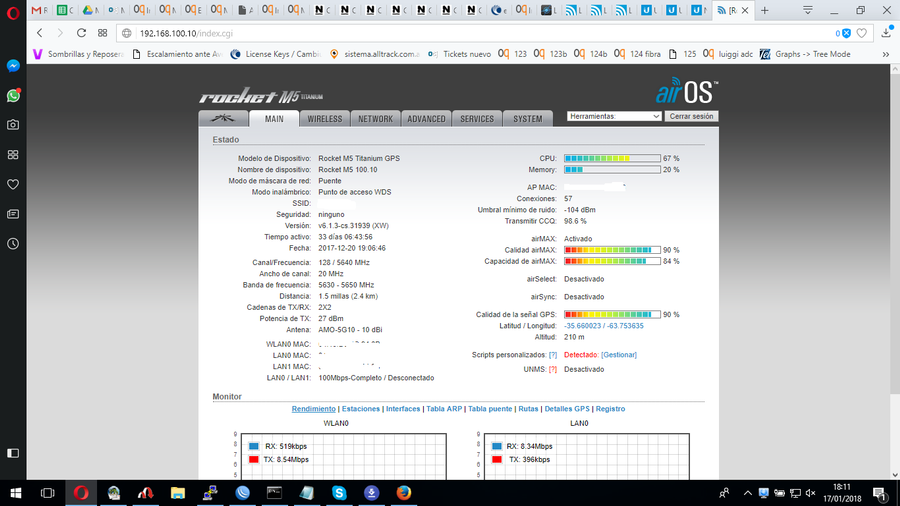Open the License Keys bookmark
The image size is (900, 506).
tap(276, 54)
